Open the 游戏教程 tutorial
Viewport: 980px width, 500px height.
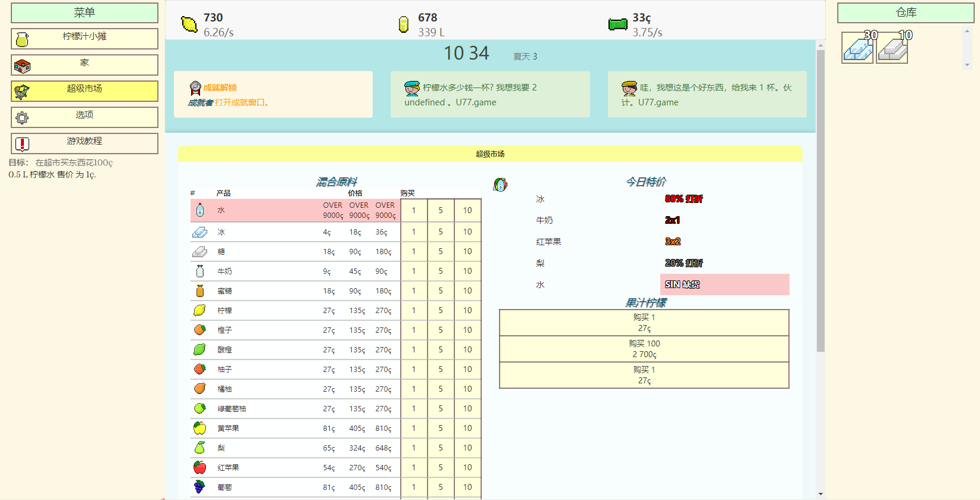(x=85, y=143)
